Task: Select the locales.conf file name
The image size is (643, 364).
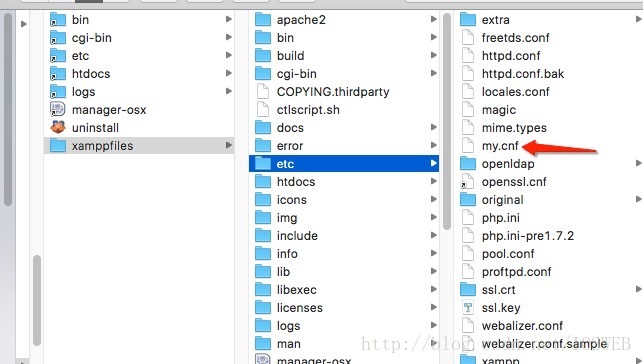Action: tap(515, 92)
